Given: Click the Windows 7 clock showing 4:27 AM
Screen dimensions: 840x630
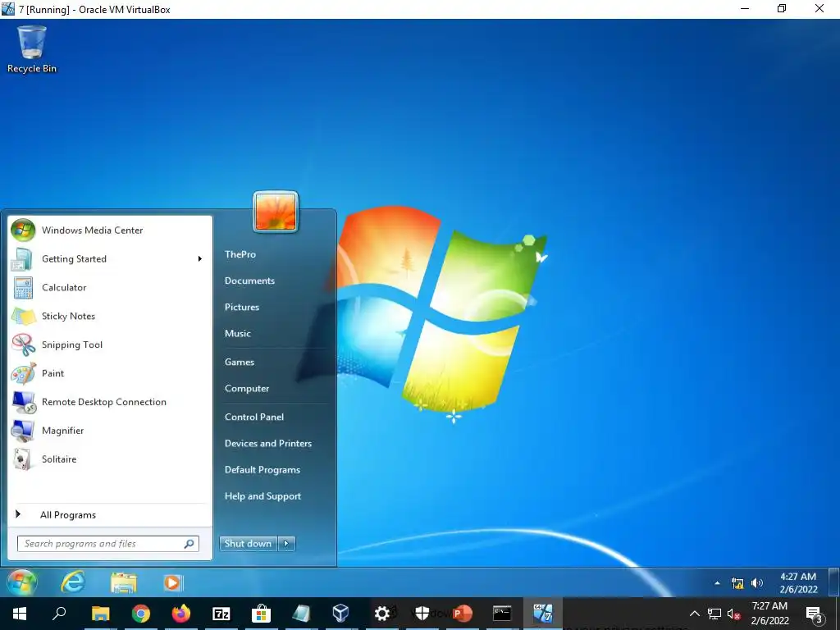Looking at the screenshot, I should coord(797,583).
